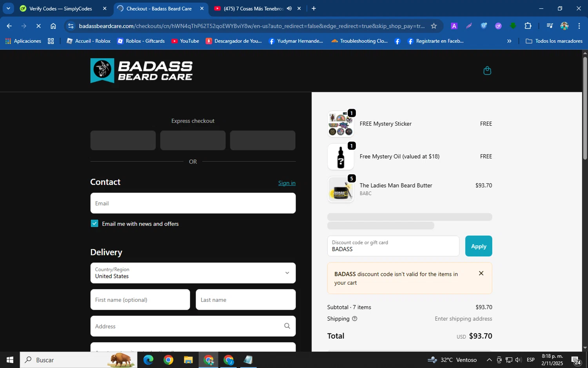Focus the Last name field

pos(246,300)
